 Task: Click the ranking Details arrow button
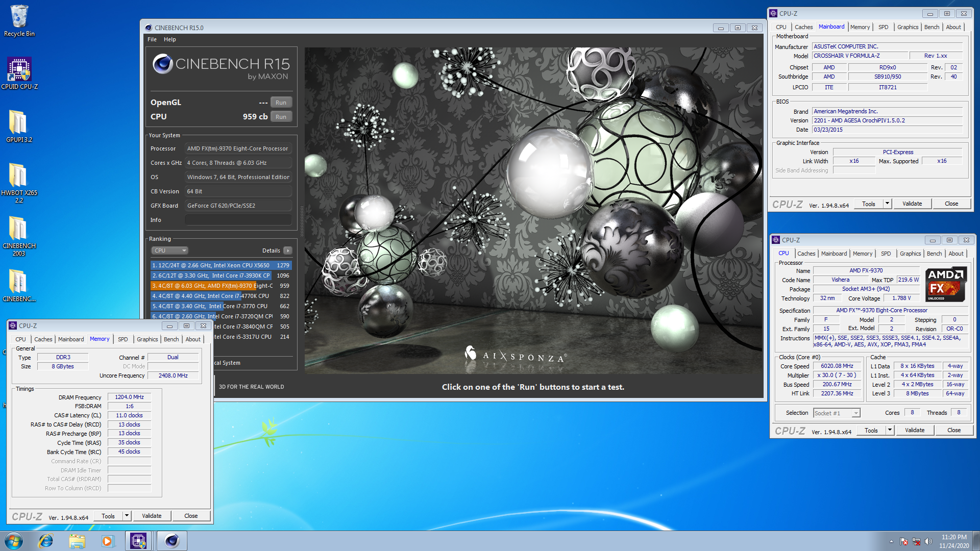coord(288,251)
